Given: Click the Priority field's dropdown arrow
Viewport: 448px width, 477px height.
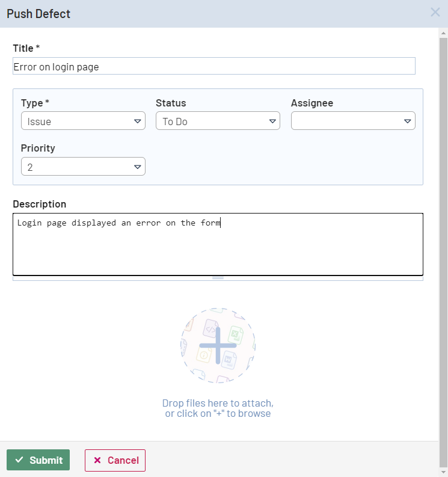Looking at the screenshot, I should pyautogui.click(x=138, y=167).
